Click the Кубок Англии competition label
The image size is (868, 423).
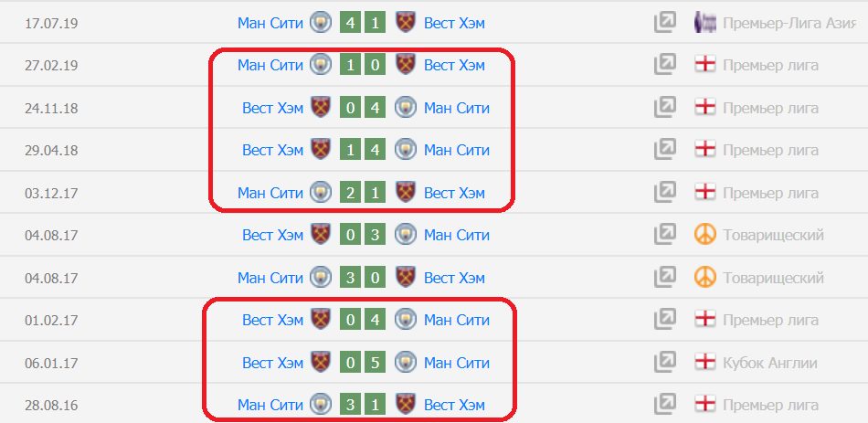[770, 363]
